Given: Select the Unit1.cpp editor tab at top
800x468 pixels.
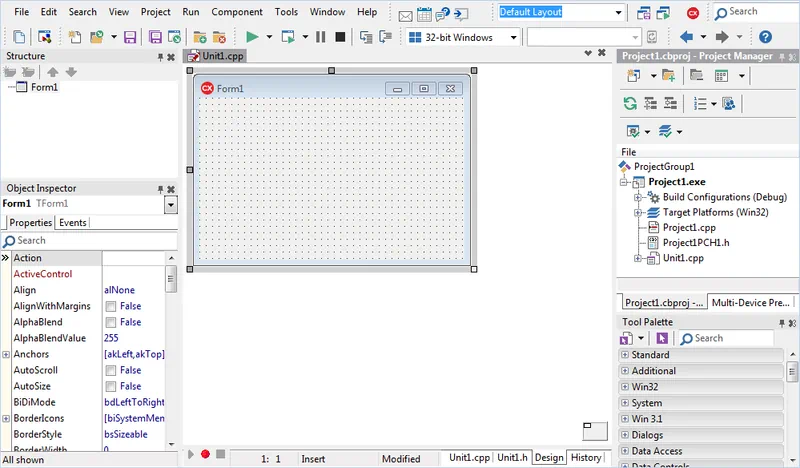Looking at the screenshot, I should pos(217,56).
